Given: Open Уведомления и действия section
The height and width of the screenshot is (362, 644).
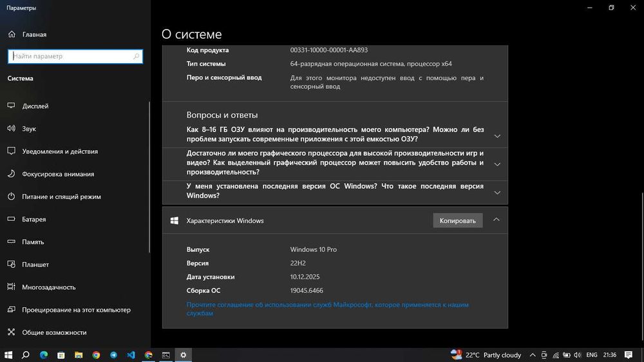Looking at the screenshot, I should pyautogui.click(x=75, y=151).
